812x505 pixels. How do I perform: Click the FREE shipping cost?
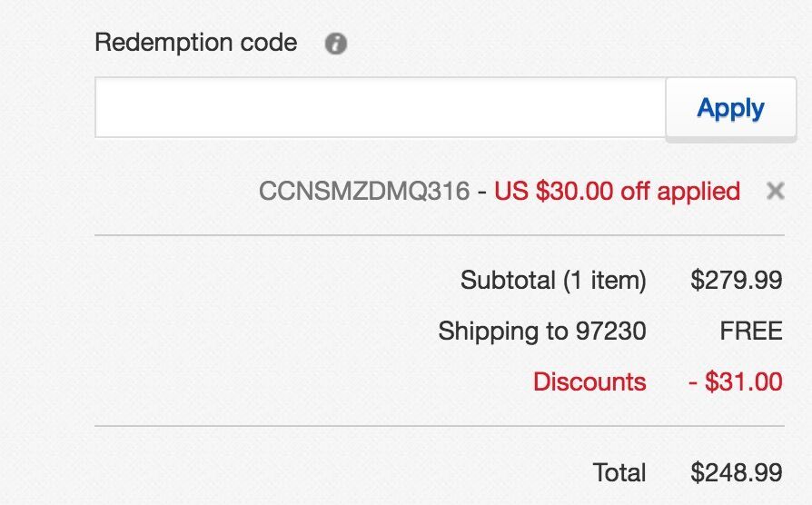pyautogui.click(x=751, y=331)
